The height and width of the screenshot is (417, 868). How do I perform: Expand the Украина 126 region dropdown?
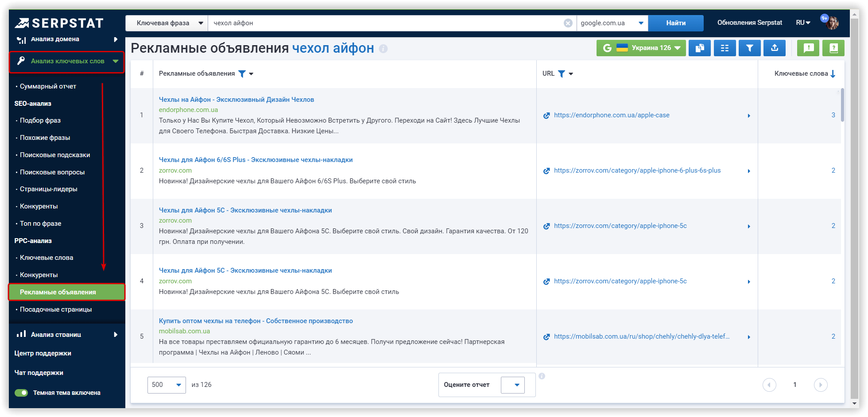point(641,48)
